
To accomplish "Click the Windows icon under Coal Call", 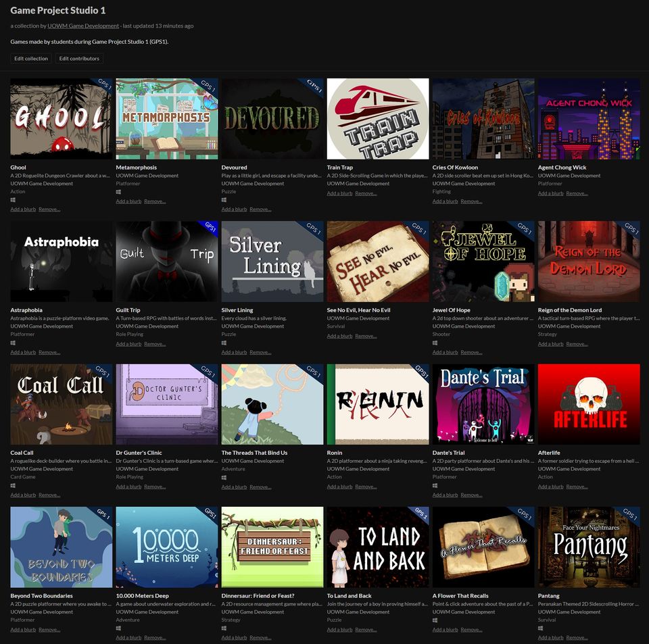I will click(13, 486).
